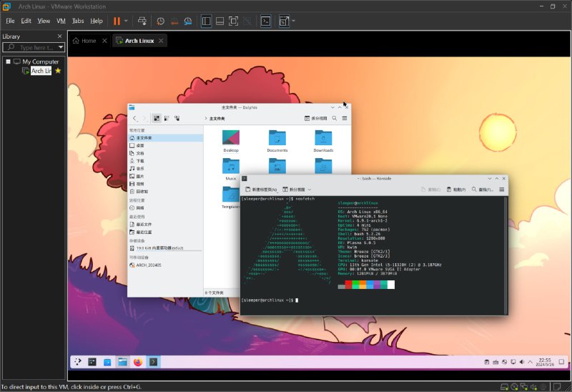Open Firefox from the KDE taskbar
572x392 pixels.
pyautogui.click(x=138, y=362)
